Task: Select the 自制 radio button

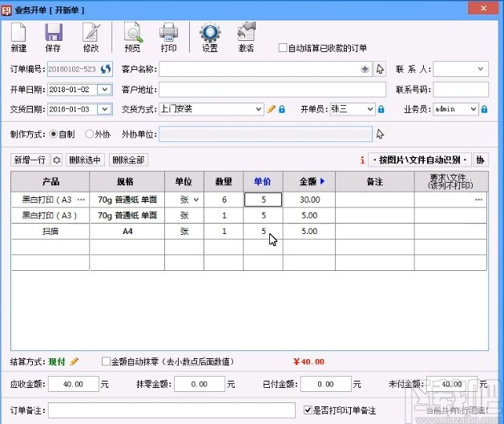Action: point(54,134)
